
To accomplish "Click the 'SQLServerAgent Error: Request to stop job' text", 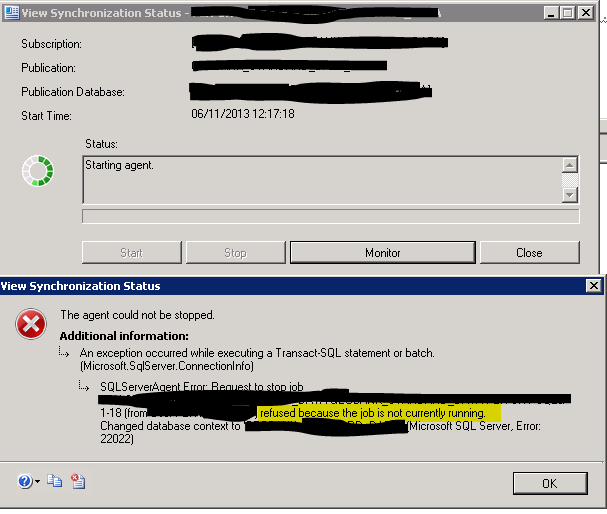I will [x=202, y=387].
